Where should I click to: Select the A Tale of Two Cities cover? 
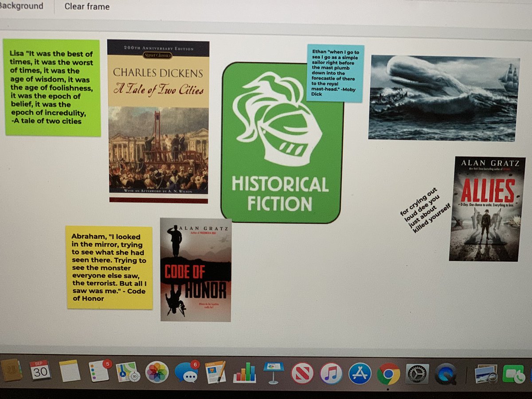click(158, 121)
